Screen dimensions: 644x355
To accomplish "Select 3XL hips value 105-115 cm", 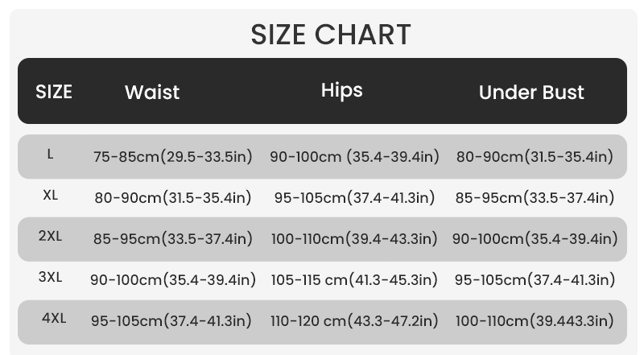I will point(354,280).
